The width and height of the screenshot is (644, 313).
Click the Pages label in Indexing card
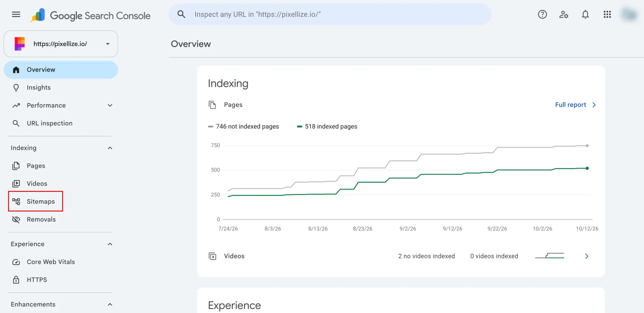pyautogui.click(x=233, y=105)
